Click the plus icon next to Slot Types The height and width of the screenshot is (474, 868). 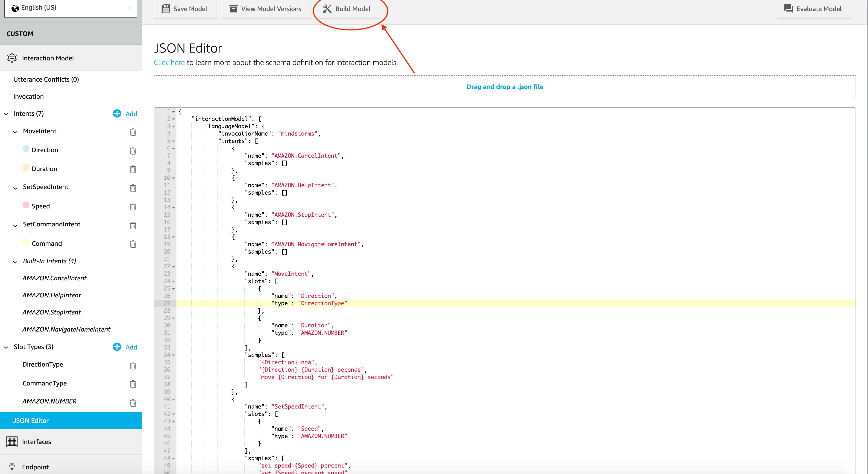pos(117,347)
